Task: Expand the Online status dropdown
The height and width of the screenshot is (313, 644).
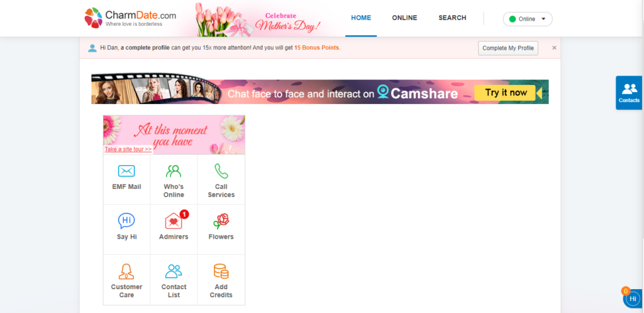Action: (x=528, y=19)
